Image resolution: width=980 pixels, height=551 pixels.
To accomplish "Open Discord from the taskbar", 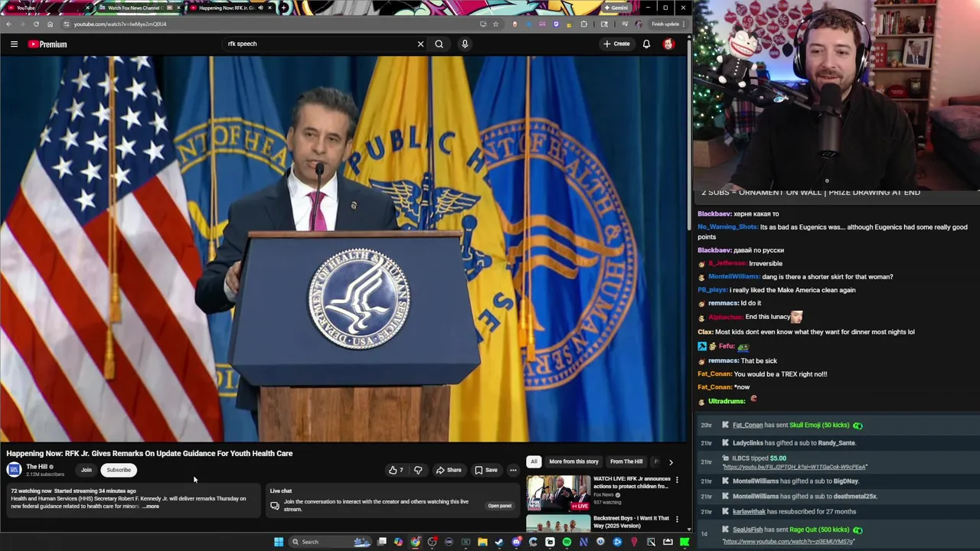I will point(516,542).
